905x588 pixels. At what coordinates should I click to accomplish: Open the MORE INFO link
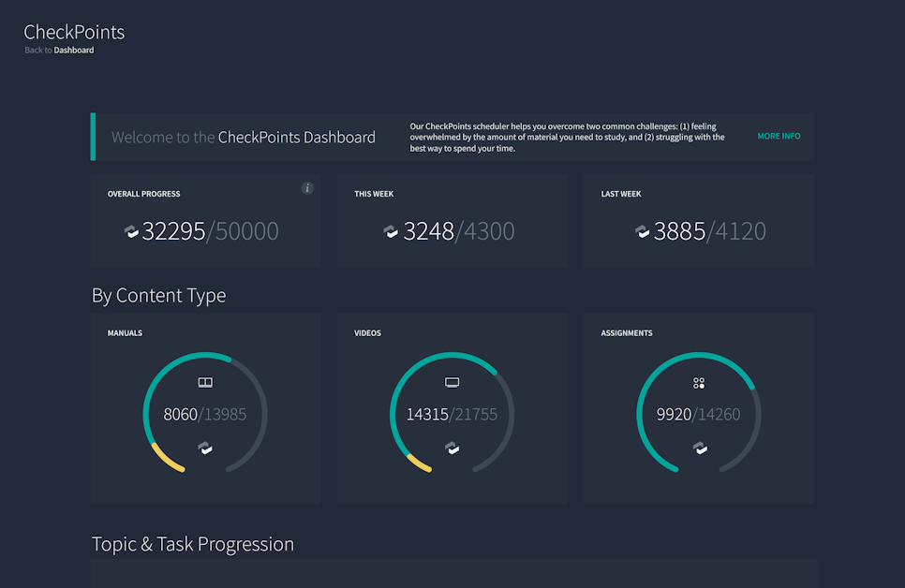[779, 137]
